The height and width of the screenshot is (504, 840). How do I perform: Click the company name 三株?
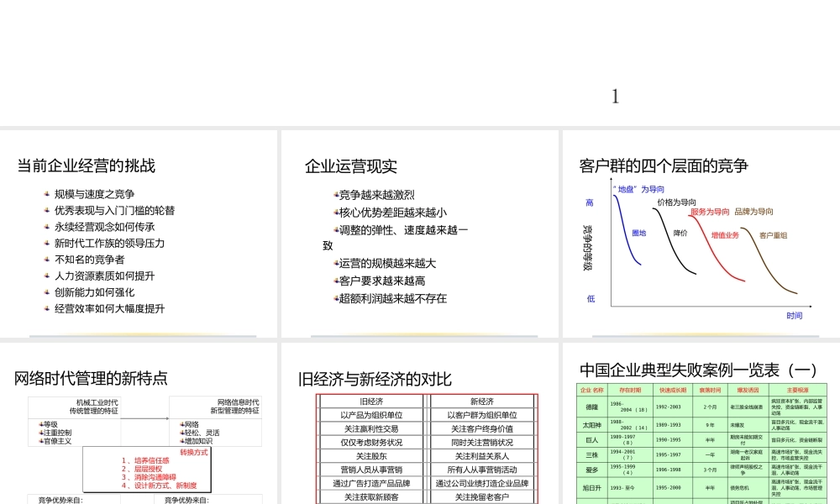click(x=592, y=455)
